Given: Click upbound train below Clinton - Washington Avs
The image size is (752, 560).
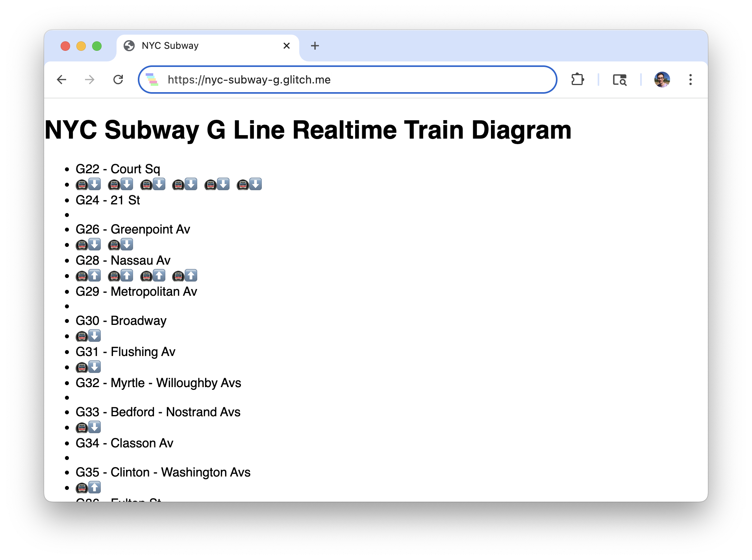Looking at the screenshot, I should pos(88,488).
